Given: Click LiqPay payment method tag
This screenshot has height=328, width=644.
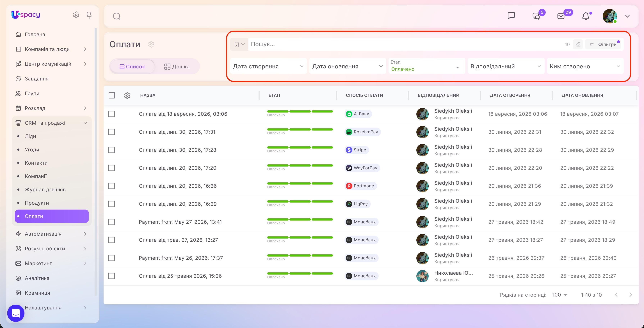Looking at the screenshot, I should (357, 204).
